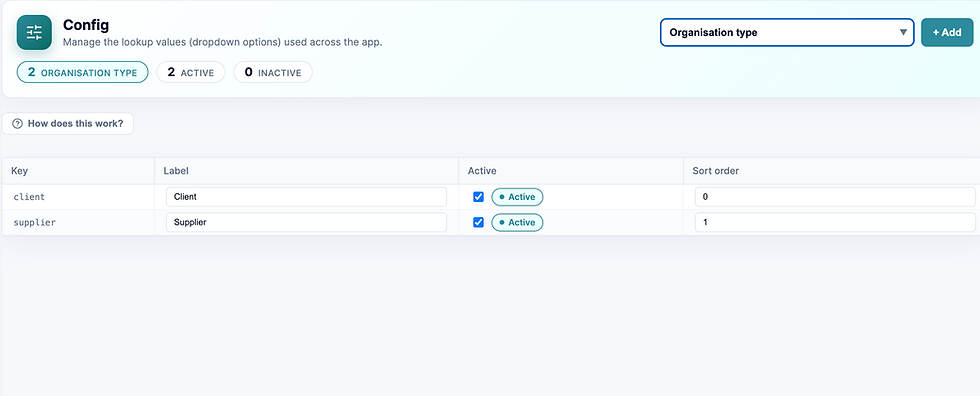Click the sort order field showing 0
Image resolution: width=980 pixels, height=396 pixels.
tap(835, 197)
